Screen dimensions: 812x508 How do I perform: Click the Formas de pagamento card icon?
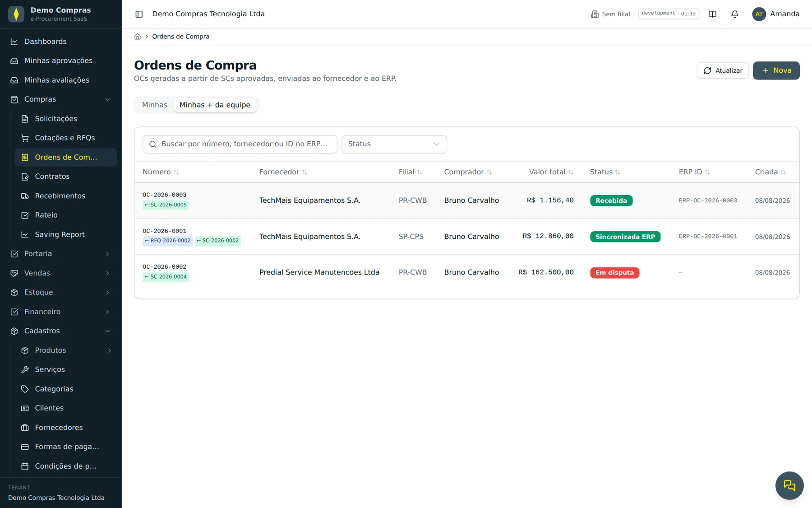pyautogui.click(x=25, y=447)
